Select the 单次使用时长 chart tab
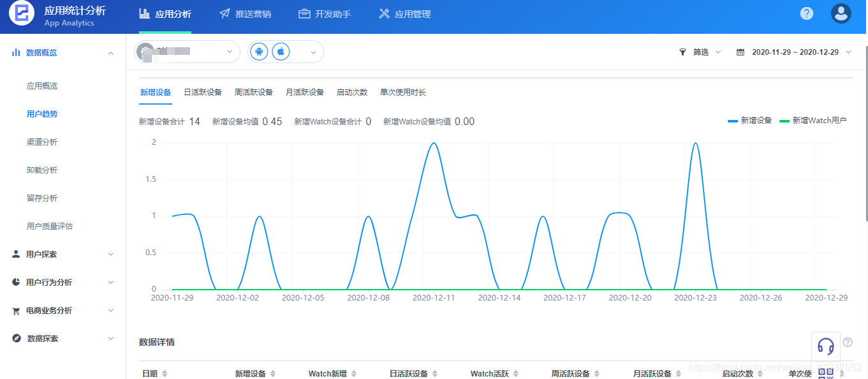868x379 pixels. pyautogui.click(x=403, y=93)
